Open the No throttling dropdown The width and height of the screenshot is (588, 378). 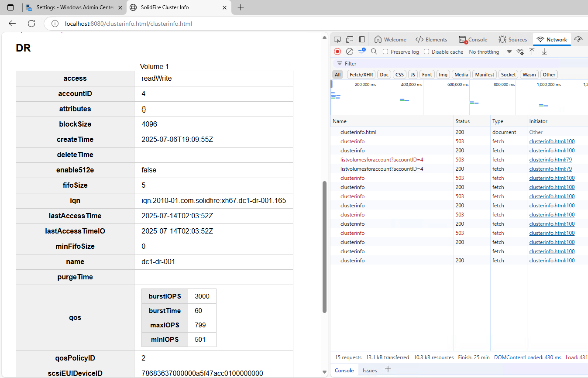[x=490, y=52]
